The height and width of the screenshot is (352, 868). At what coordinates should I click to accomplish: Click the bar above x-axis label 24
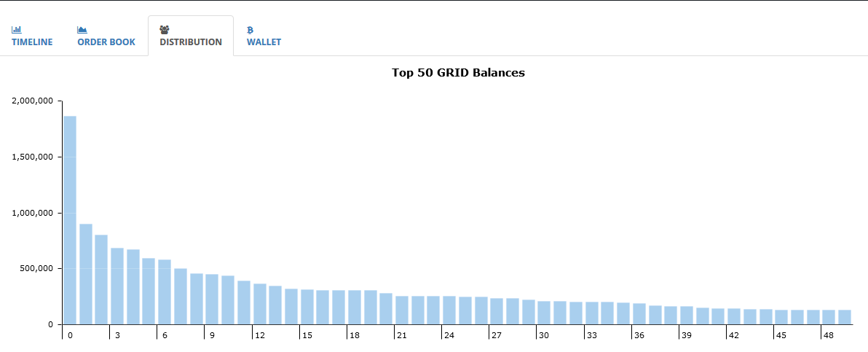pos(449,310)
